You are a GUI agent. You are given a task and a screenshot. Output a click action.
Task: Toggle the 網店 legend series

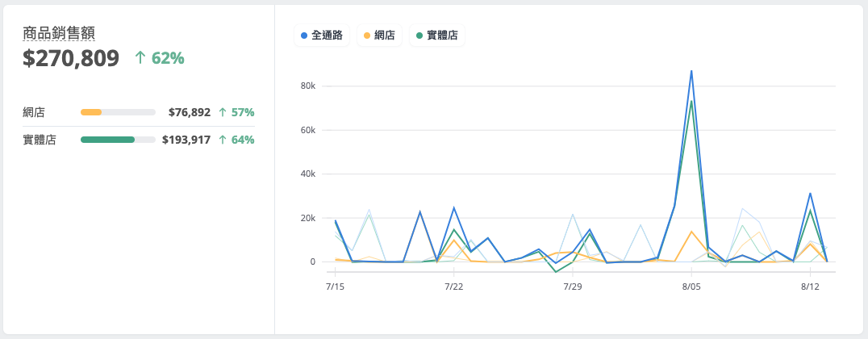[379, 36]
